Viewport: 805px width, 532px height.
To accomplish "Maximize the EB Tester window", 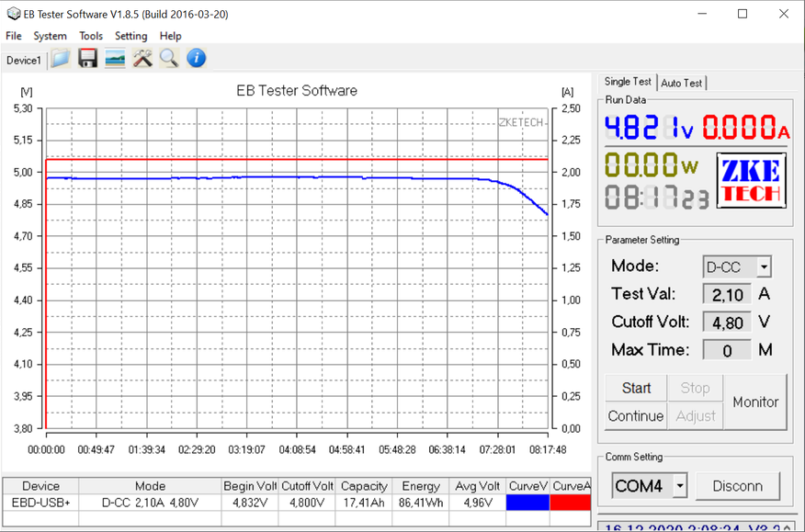I will coord(743,14).
